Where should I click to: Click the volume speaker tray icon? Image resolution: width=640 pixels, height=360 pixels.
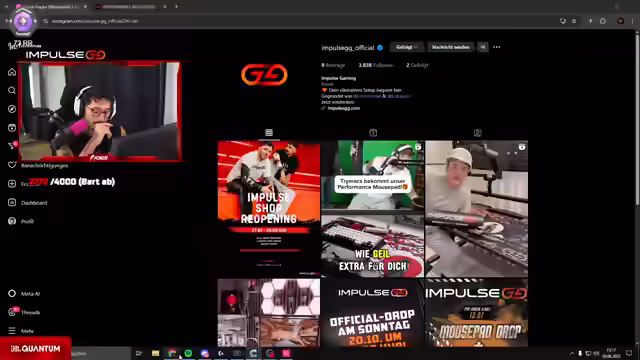coord(596,353)
